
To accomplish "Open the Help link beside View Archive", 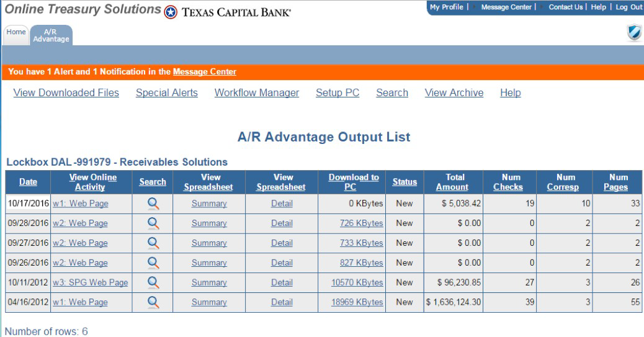I will [x=511, y=93].
